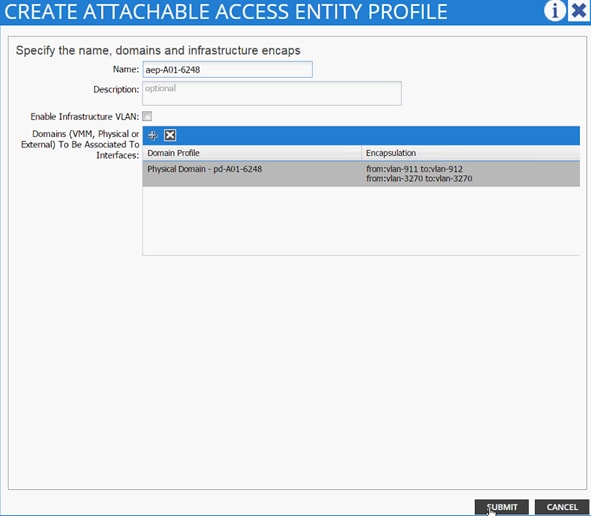Viewport: 591px width, 516px height.
Task: Delete selected domain using the X icon
Action: tap(170, 135)
